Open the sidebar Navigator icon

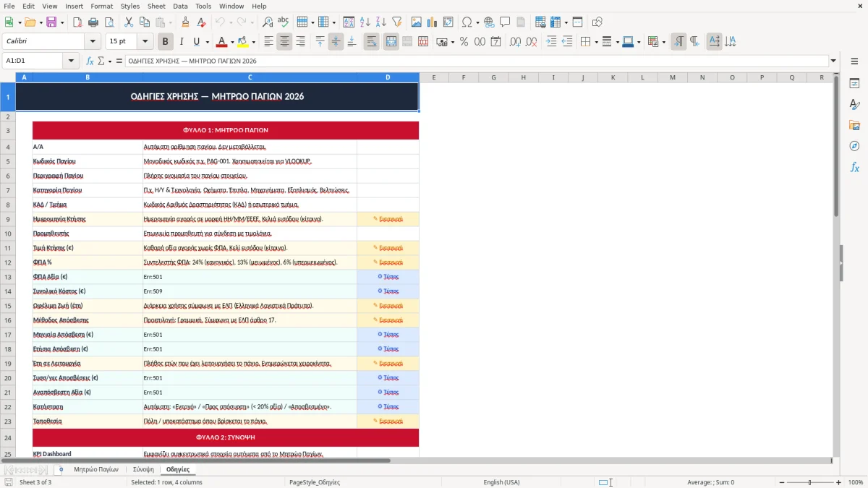[x=854, y=146]
